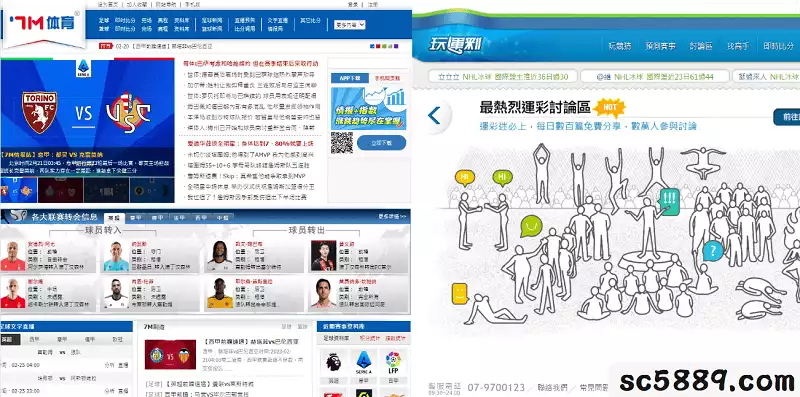
Task: Click the 登录 link at top
Action: point(353,4)
